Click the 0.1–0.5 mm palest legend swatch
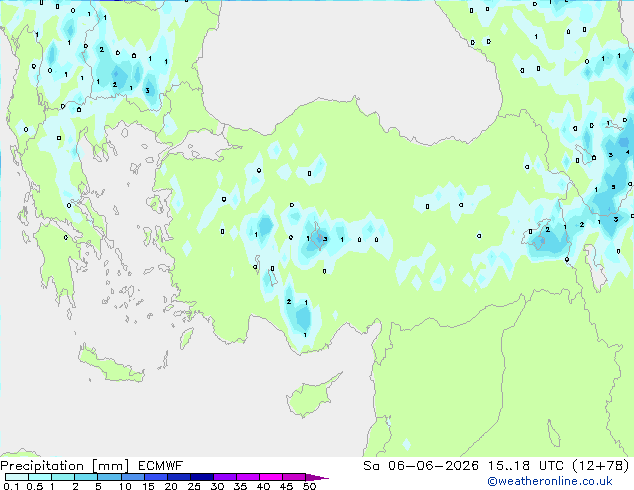Image resolution: width=634 pixels, height=490 pixels. pyautogui.click(x=17, y=477)
